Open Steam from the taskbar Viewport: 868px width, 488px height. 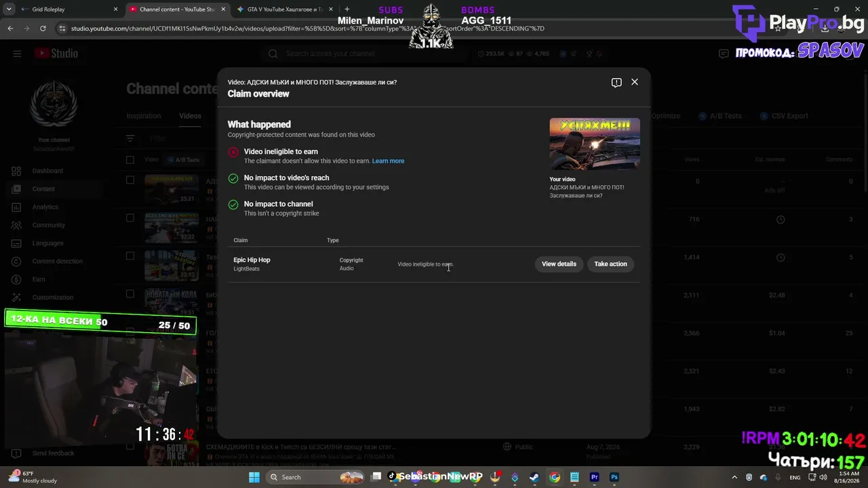534,477
